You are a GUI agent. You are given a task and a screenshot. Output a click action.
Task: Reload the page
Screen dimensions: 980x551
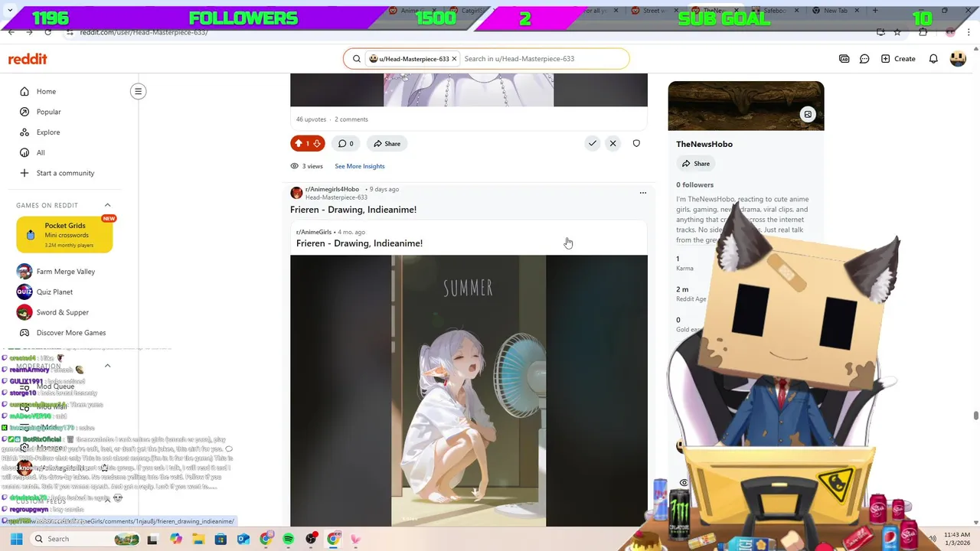48,32
